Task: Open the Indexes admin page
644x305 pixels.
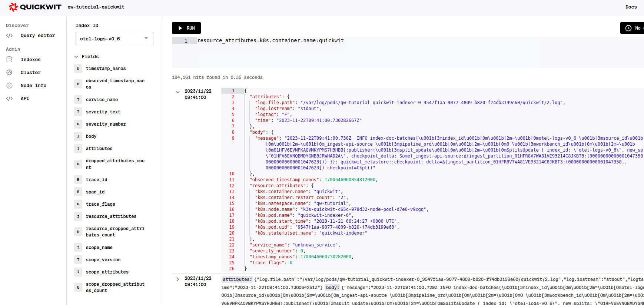Action: 31,60
